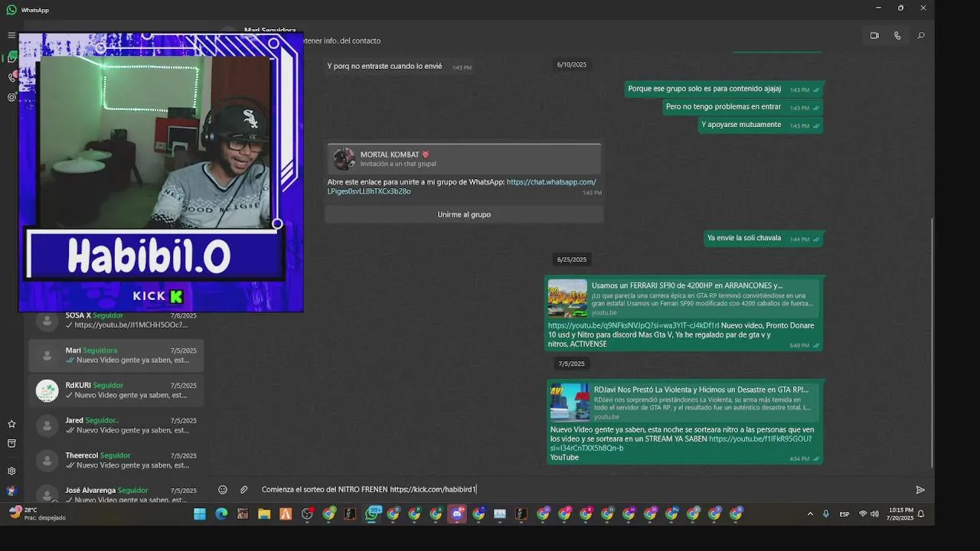Focus the message input field

(x=582, y=490)
